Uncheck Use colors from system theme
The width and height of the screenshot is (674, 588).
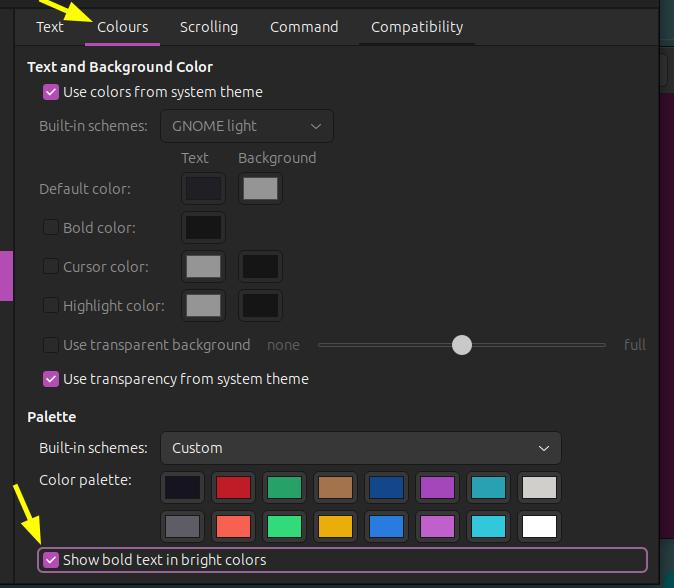tap(51, 92)
